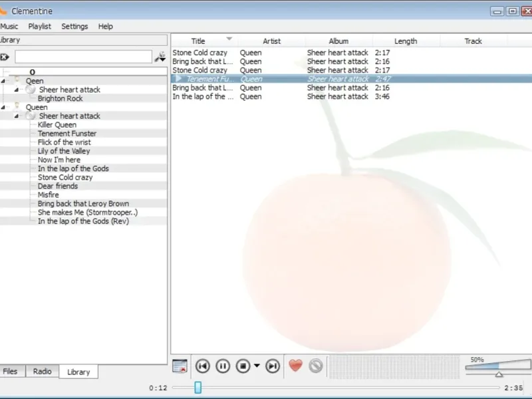Select Killer Queen in library
This screenshot has width=532, height=399.
[57, 125]
